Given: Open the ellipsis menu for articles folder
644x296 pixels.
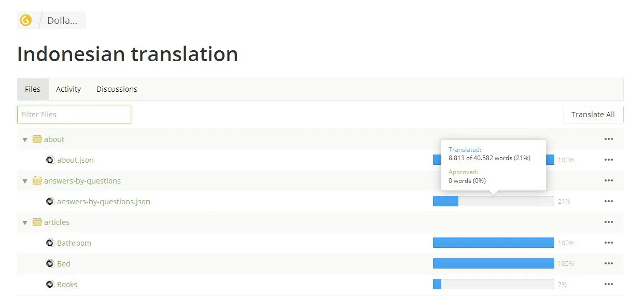Looking at the screenshot, I should point(609,222).
